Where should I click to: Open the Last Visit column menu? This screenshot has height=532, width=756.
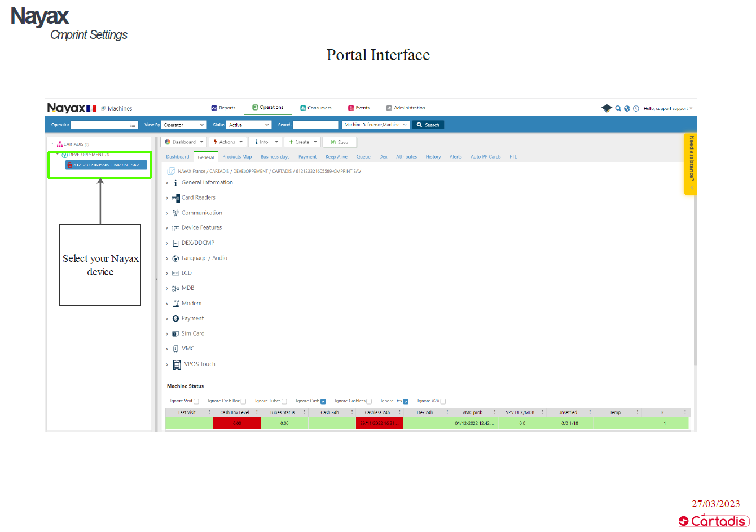click(x=209, y=412)
